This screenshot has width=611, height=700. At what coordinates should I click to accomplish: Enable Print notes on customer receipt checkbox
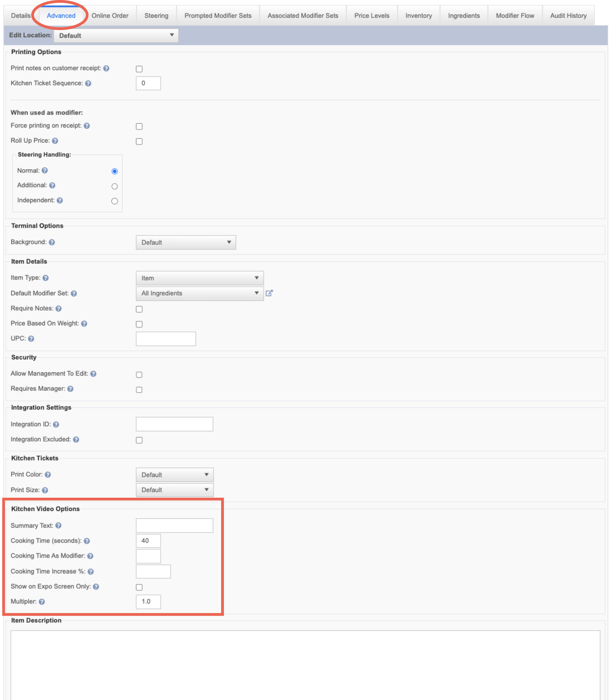click(x=139, y=69)
